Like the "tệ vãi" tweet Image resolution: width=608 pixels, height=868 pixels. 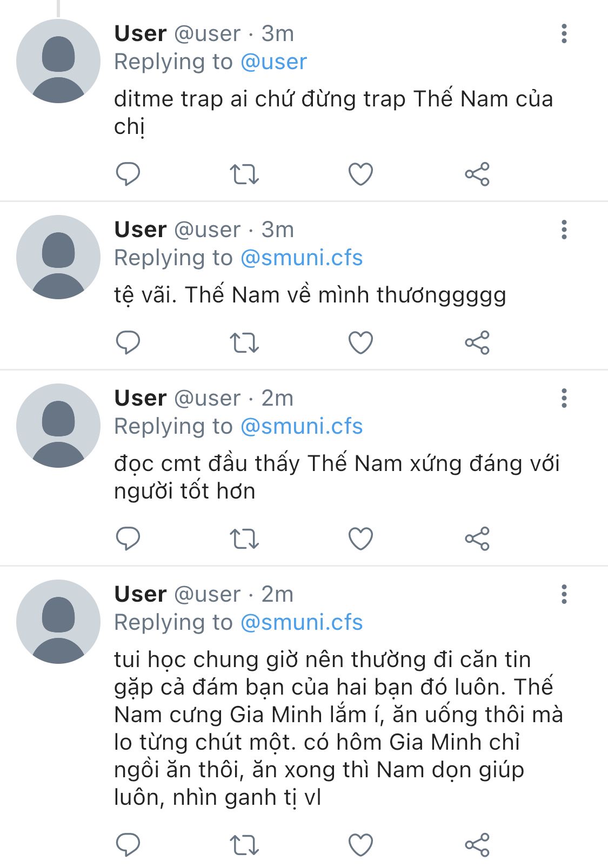tap(360, 342)
